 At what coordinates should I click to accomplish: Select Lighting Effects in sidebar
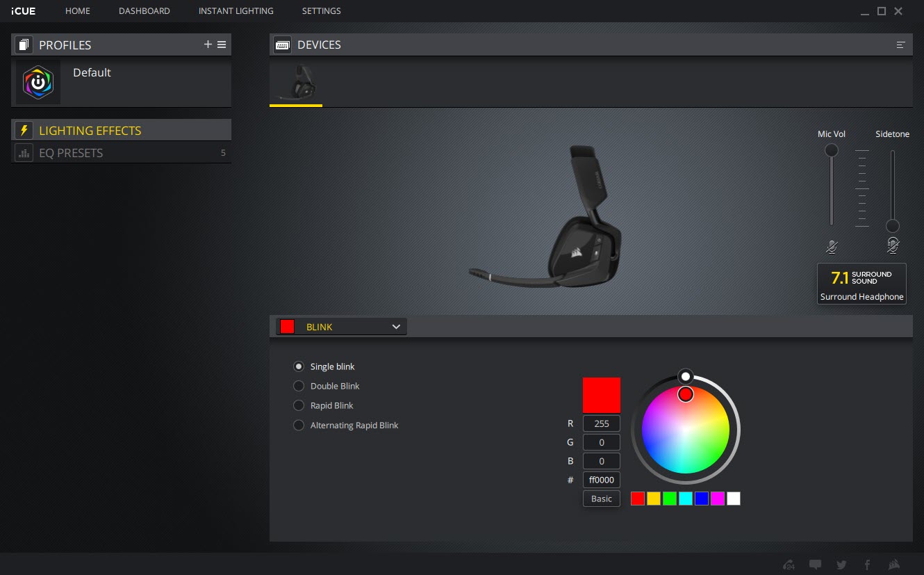[122, 131]
